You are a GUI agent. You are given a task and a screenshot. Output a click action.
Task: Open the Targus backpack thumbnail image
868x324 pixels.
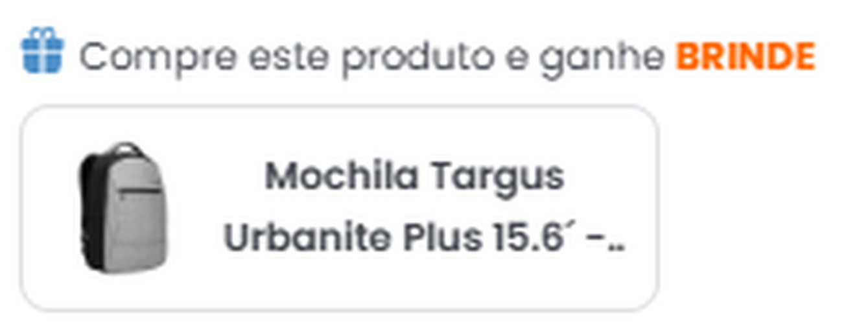(124, 207)
